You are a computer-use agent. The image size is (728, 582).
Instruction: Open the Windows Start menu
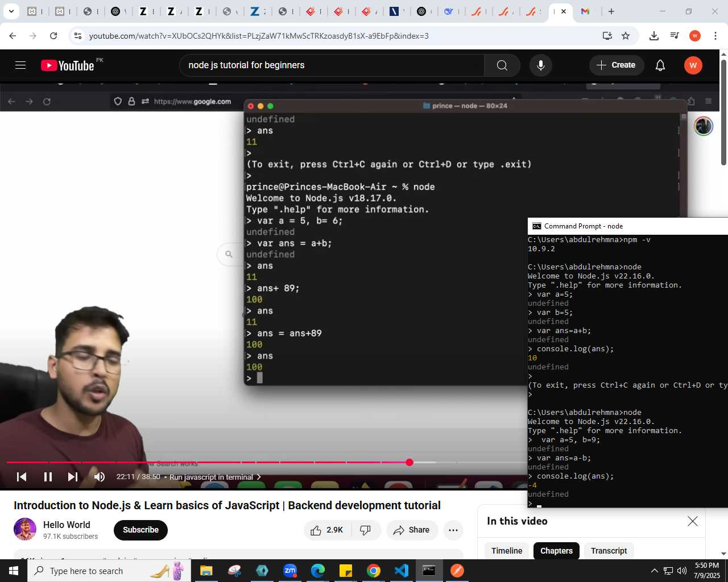[14, 571]
